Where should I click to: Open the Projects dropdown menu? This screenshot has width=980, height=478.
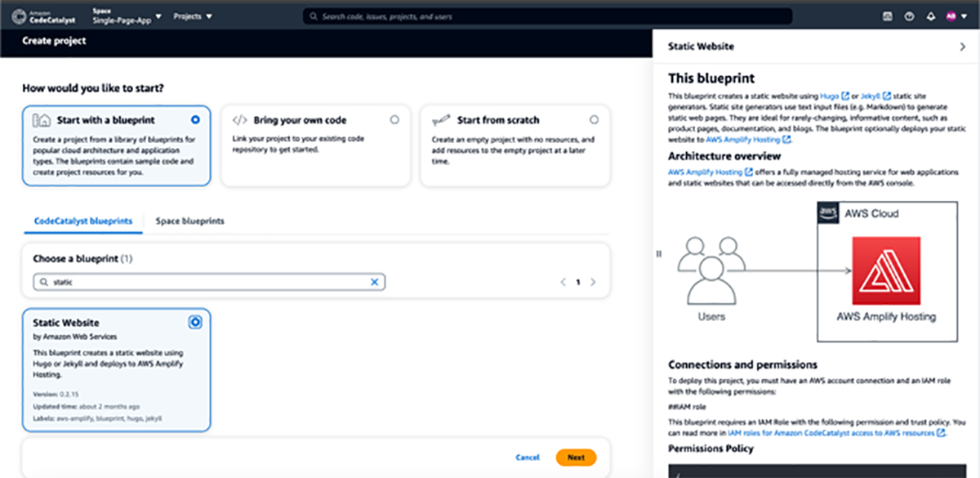click(x=193, y=16)
